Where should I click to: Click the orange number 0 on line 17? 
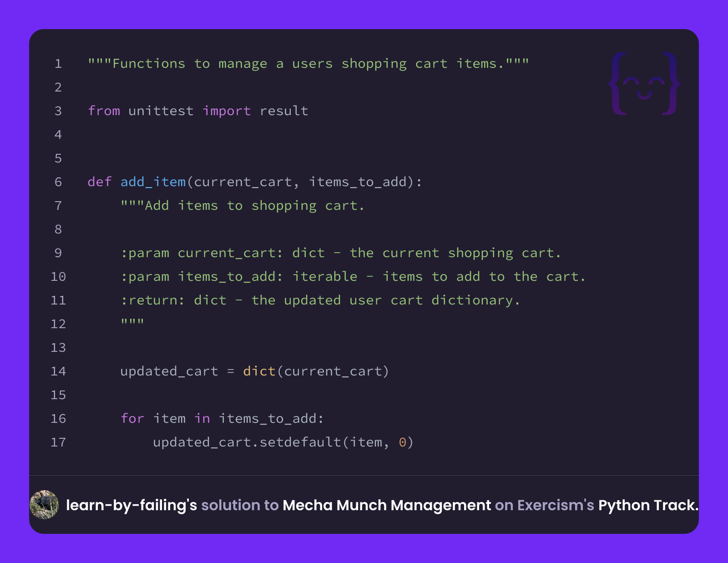403,442
